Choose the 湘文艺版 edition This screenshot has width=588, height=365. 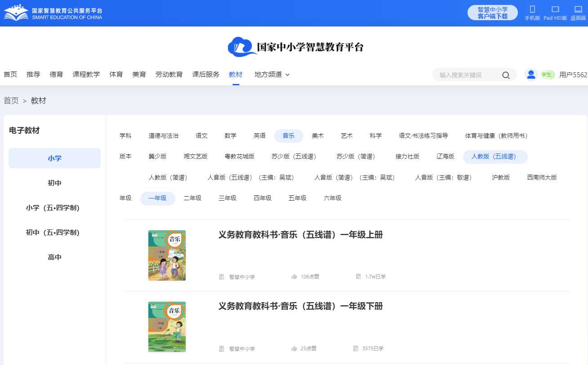click(x=196, y=157)
